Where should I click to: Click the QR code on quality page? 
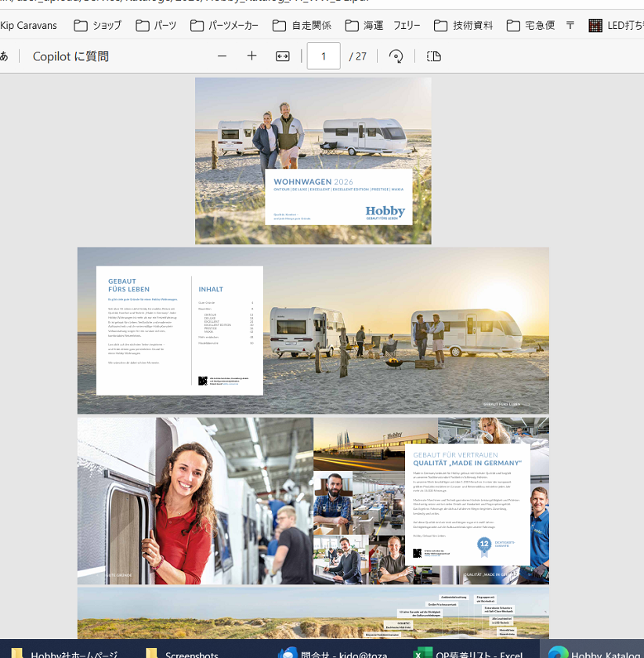tap(417, 553)
